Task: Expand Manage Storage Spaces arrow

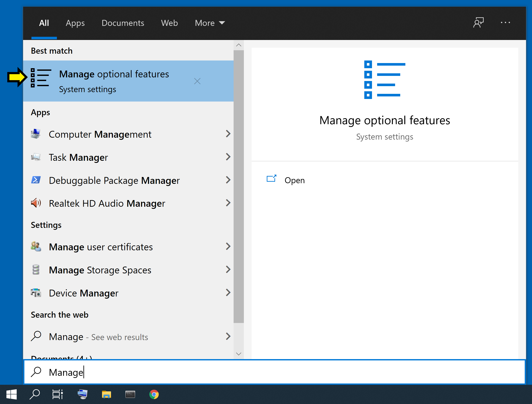Action: pos(228,270)
